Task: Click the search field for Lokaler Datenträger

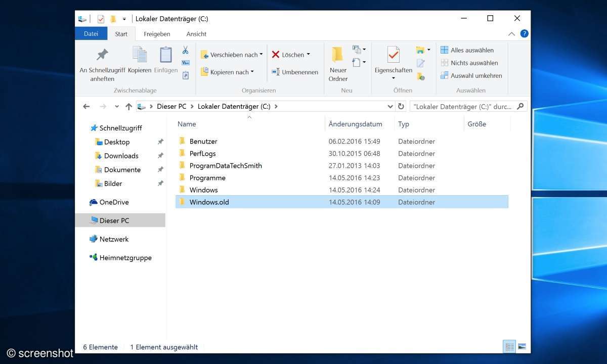Action: 468,107
